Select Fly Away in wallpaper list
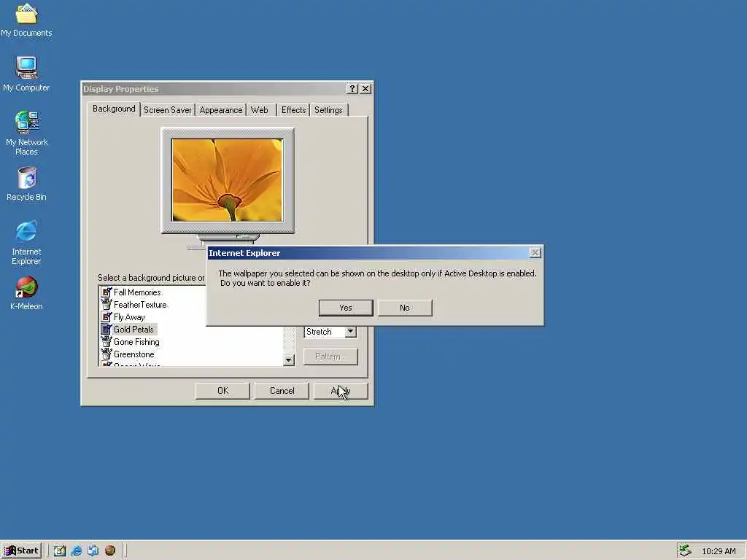 click(129, 317)
